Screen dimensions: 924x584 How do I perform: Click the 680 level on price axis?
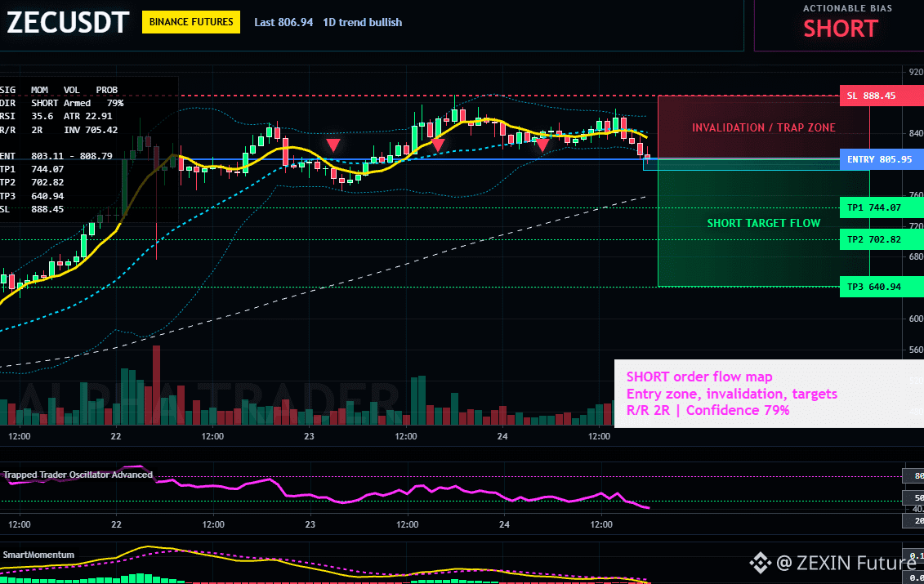pyautogui.click(x=916, y=256)
